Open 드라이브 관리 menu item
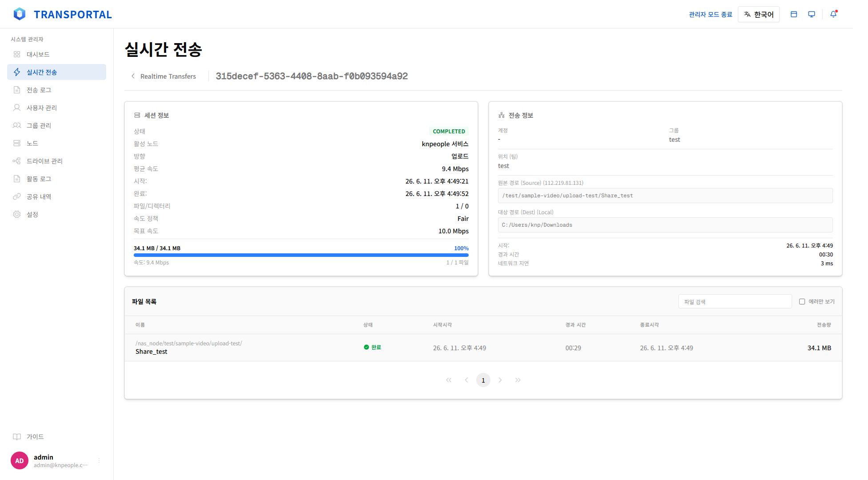The height and width of the screenshot is (480, 868). (56, 161)
